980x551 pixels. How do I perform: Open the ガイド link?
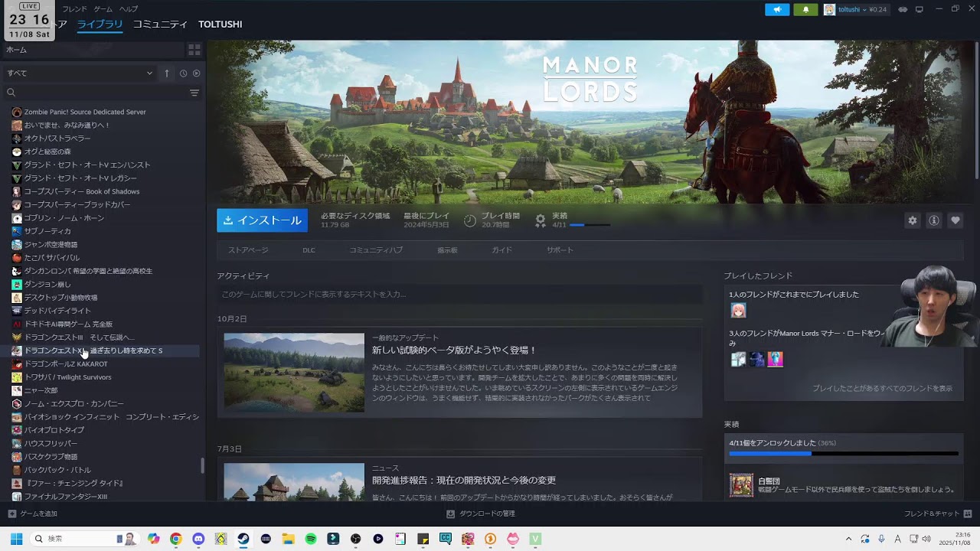(502, 250)
